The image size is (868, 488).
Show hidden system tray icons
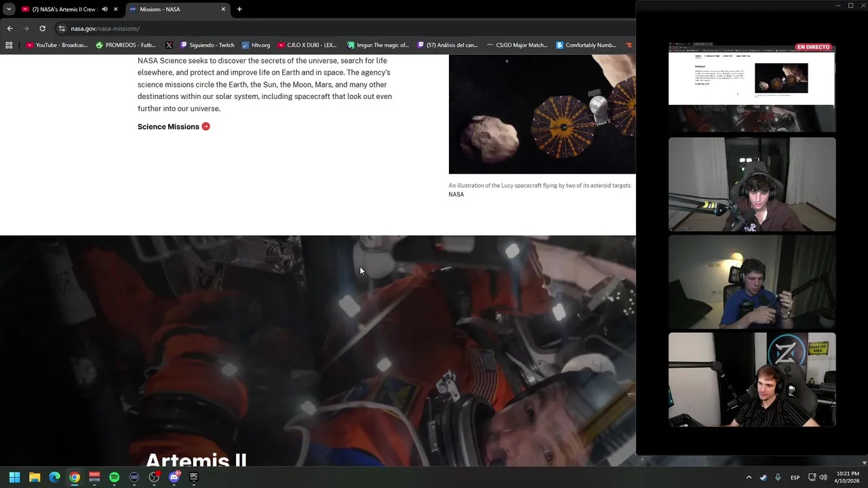tap(749, 477)
